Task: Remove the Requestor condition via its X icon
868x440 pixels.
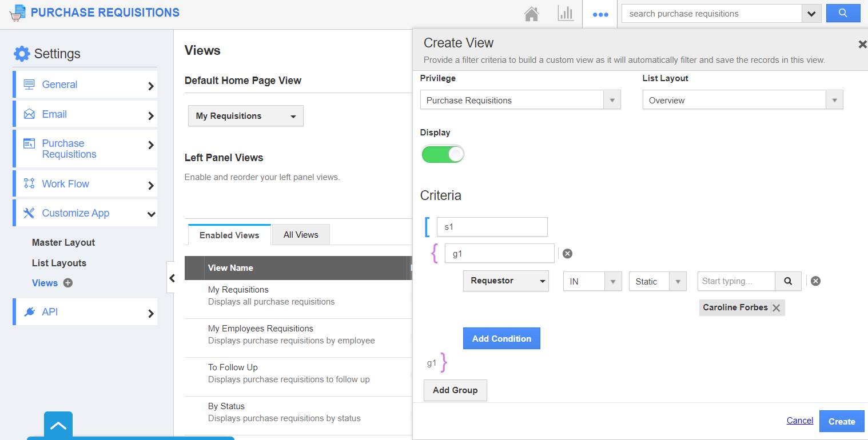Action: [815, 281]
